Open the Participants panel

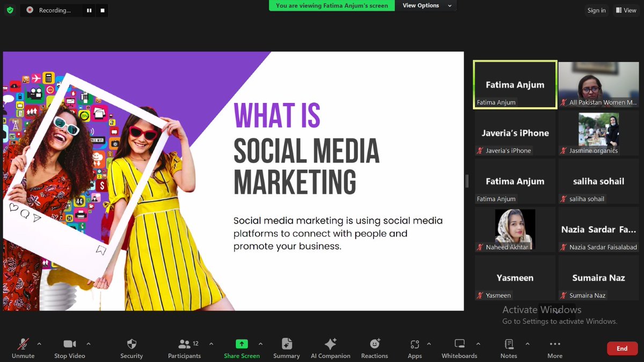coord(184,349)
